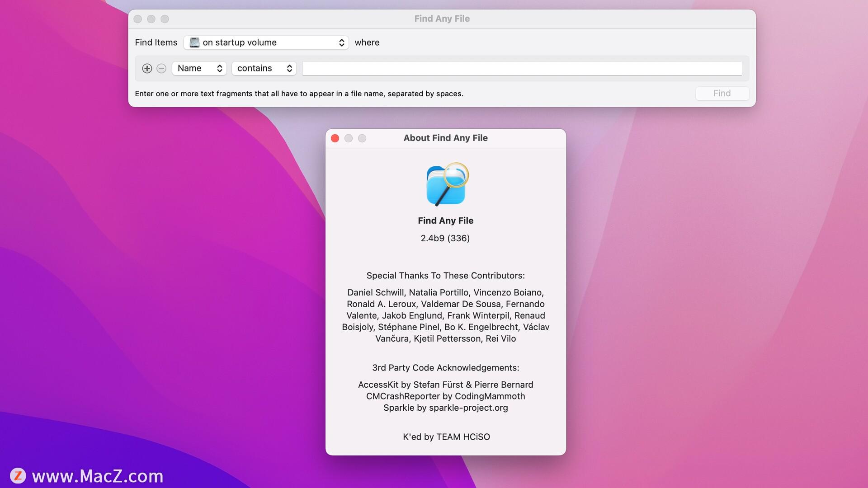Viewport: 868px width, 488px height.
Task: Click the 'where' label
Action: pyautogui.click(x=367, y=42)
